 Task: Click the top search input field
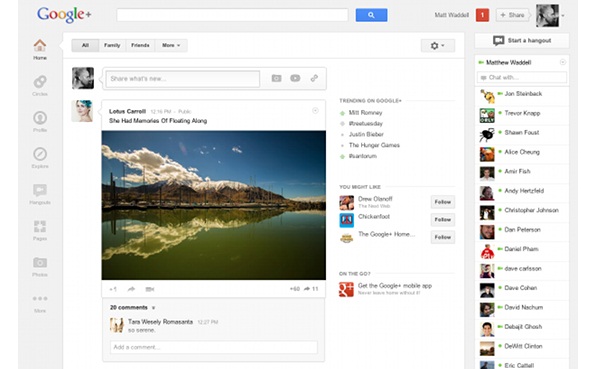[x=233, y=15]
